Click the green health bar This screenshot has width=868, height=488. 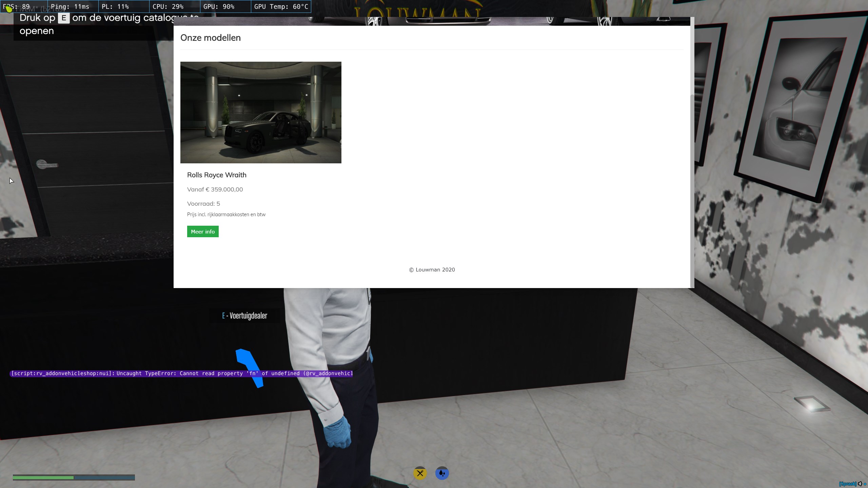(43, 477)
